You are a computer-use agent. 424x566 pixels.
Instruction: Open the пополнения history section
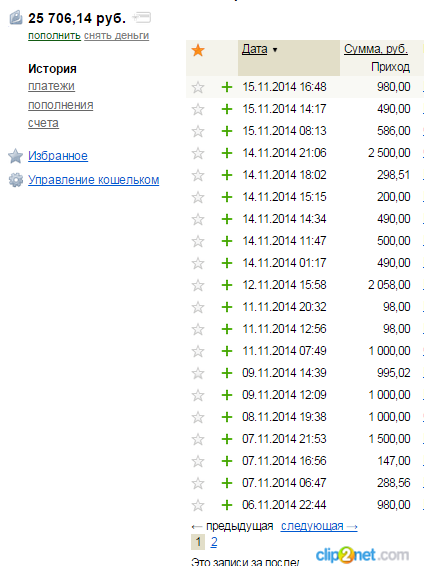click(61, 105)
